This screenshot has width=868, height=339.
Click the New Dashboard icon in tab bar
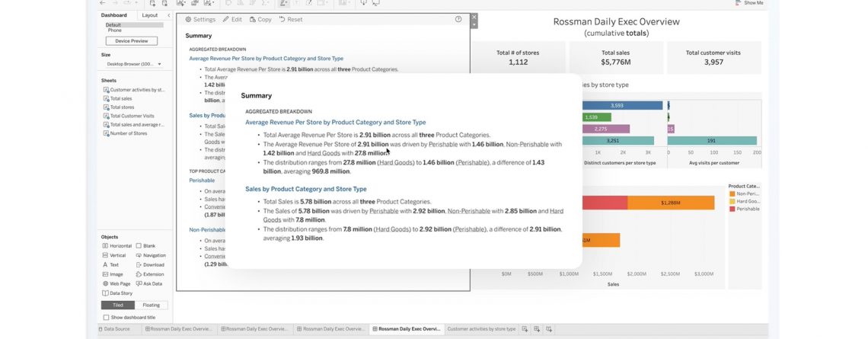click(537, 329)
